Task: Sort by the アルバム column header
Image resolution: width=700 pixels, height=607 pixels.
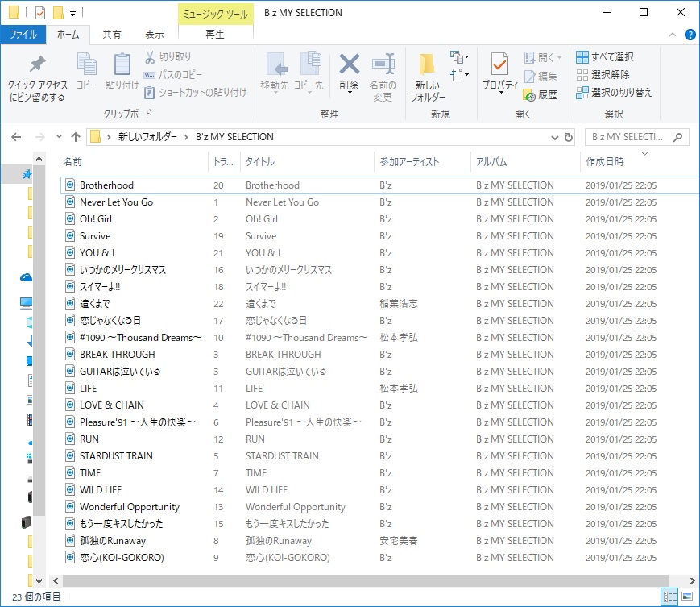Action: pos(525,162)
